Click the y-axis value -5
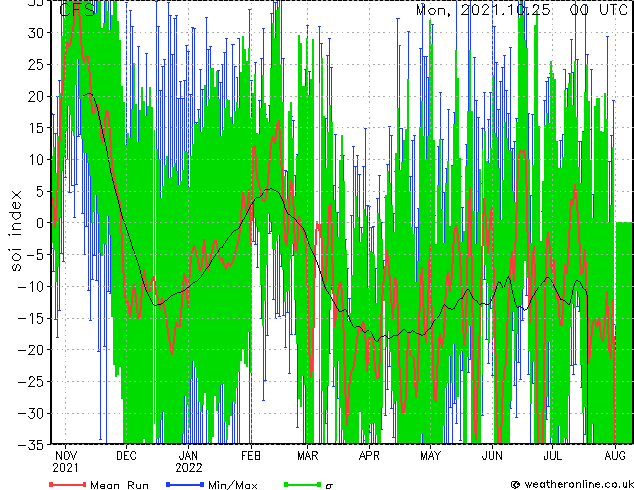 click(35, 255)
